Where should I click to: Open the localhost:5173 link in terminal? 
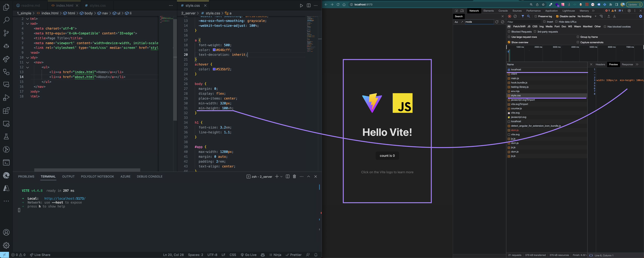65,199
